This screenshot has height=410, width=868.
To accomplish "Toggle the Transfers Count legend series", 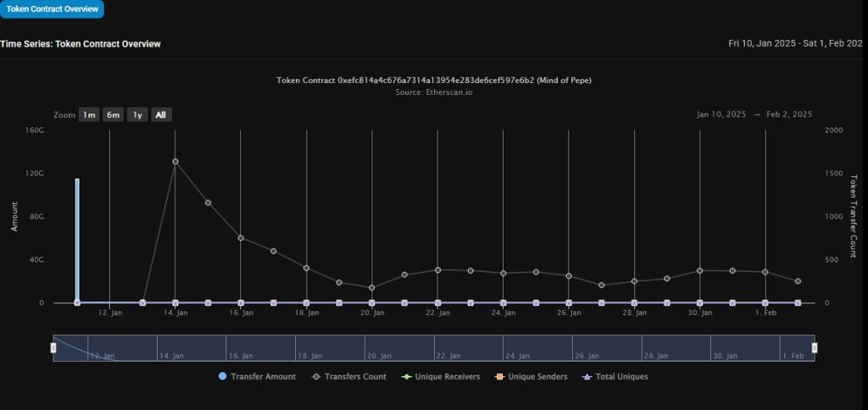I will tap(348, 376).
